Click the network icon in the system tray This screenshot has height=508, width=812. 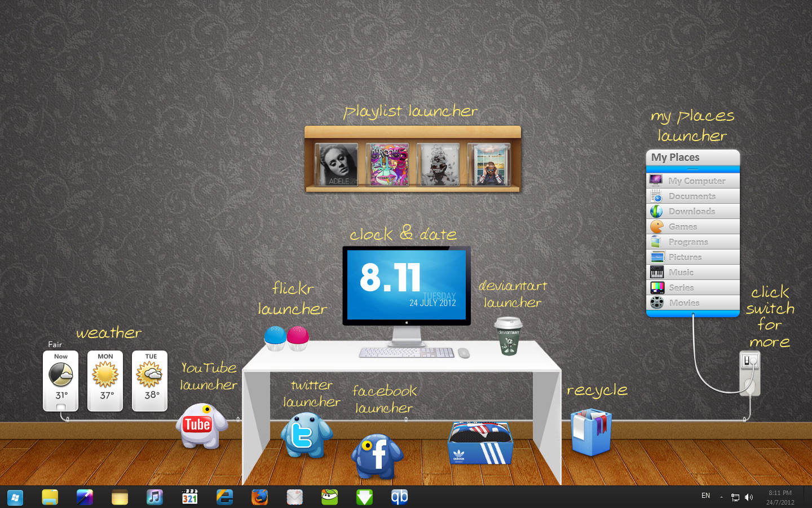point(735,497)
